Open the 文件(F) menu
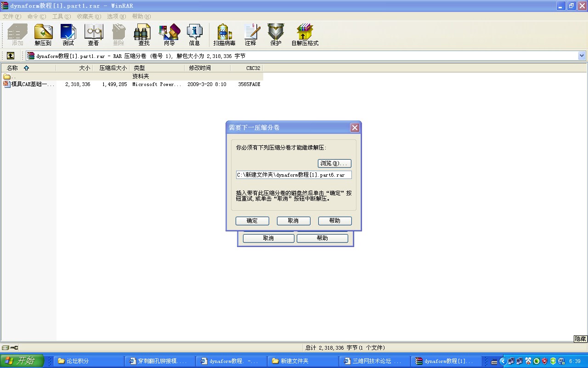The height and width of the screenshot is (368, 588). click(12, 16)
